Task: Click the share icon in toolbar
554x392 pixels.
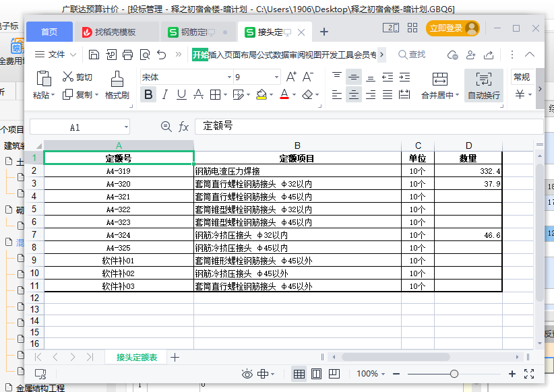Action: tap(489, 55)
